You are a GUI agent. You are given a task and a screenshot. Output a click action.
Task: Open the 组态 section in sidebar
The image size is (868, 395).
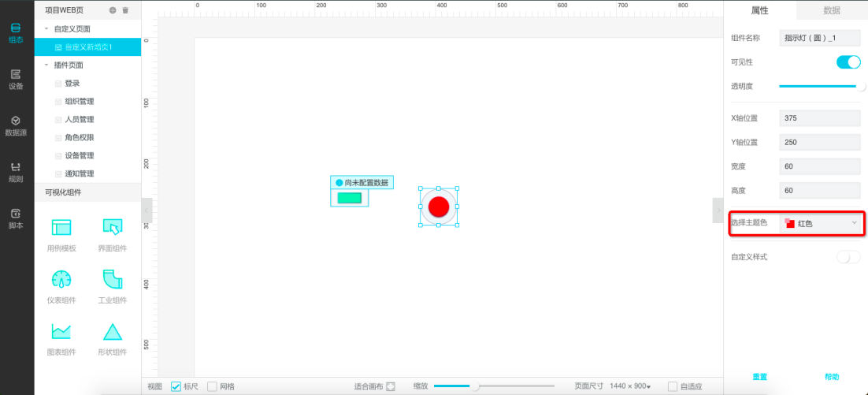click(16, 32)
